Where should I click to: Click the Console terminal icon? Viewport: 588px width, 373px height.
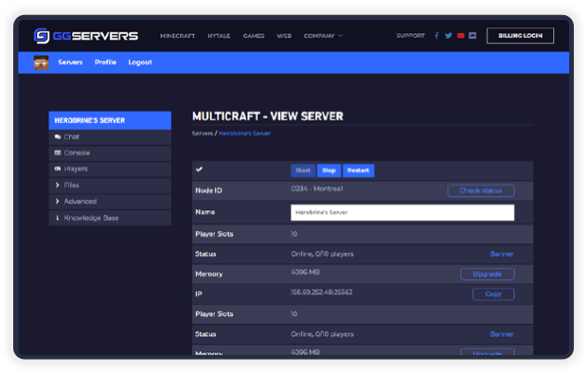click(58, 153)
